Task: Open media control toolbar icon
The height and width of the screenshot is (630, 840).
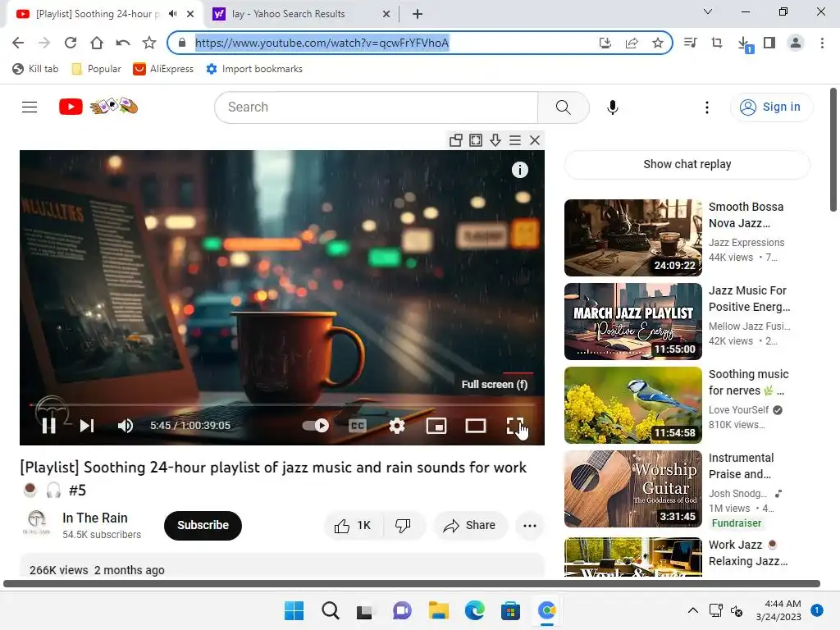Action: point(691,43)
